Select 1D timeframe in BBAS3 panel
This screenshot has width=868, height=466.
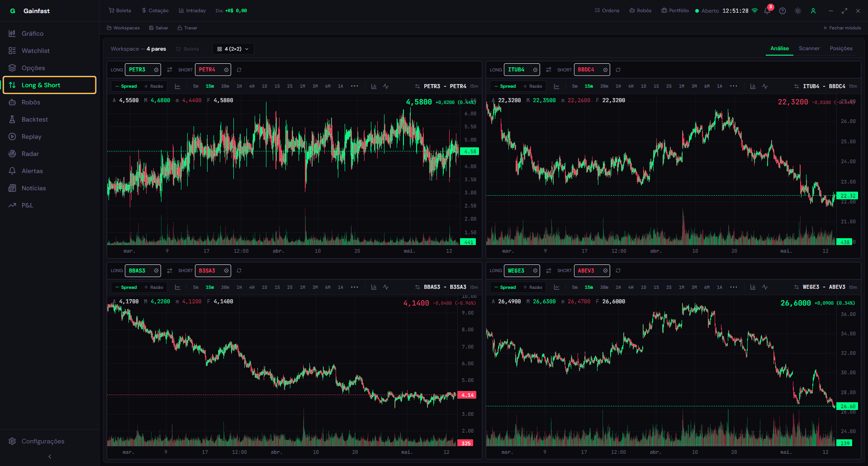[265, 287]
